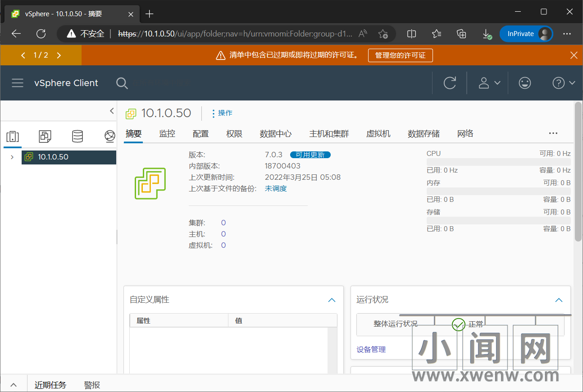Click the 集群 count 0
Viewport: 583px width, 392px height.
223,223
